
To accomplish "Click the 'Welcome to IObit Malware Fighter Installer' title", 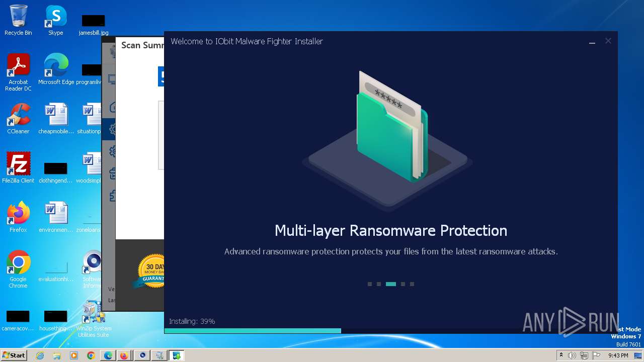I will click(247, 41).
